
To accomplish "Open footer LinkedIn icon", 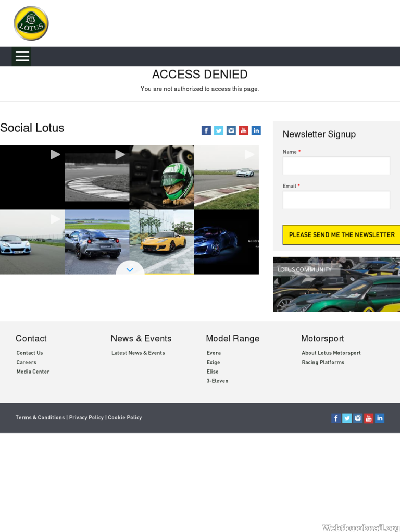I will coord(380,418).
